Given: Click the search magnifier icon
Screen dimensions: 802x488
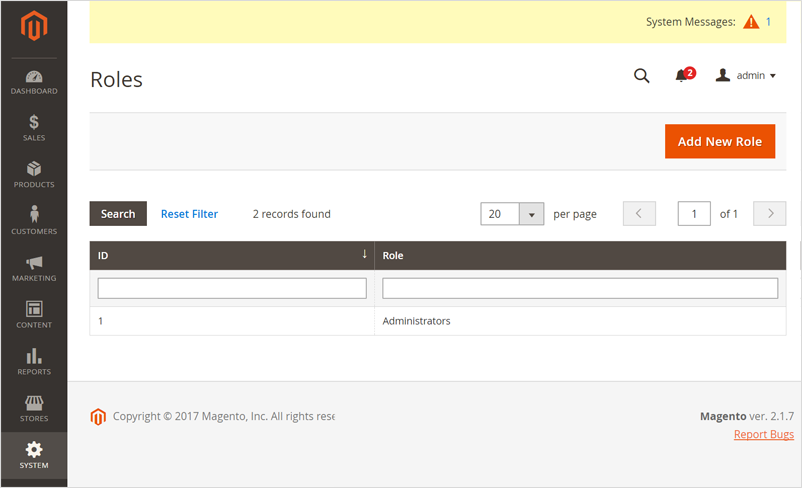Looking at the screenshot, I should [x=642, y=76].
